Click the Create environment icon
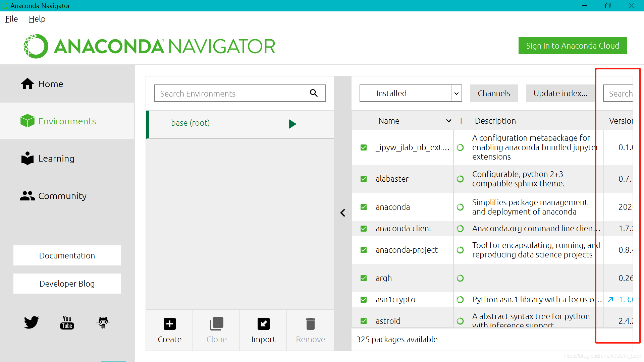 [x=169, y=324]
